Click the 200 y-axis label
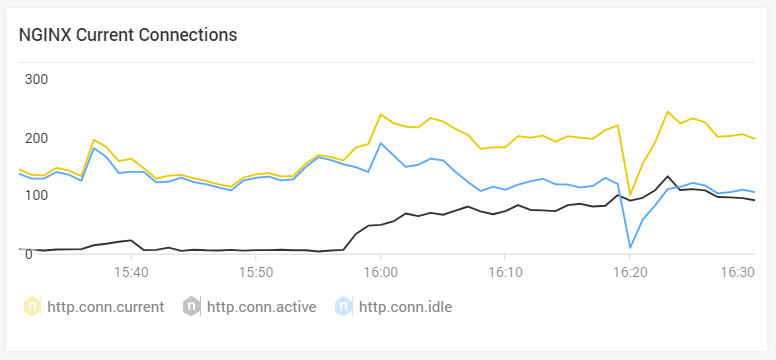This screenshot has width=776, height=360. pyautogui.click(x=36, y=138)
